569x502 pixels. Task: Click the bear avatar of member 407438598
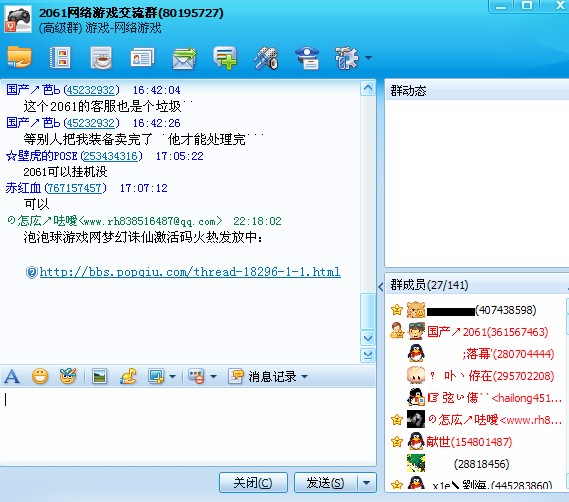[416, 310]
